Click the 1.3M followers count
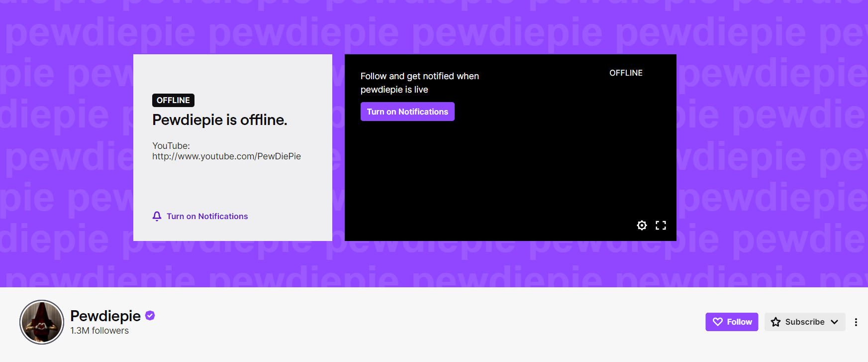This screenshot has width=868, height=362. [x=99, y=331]
